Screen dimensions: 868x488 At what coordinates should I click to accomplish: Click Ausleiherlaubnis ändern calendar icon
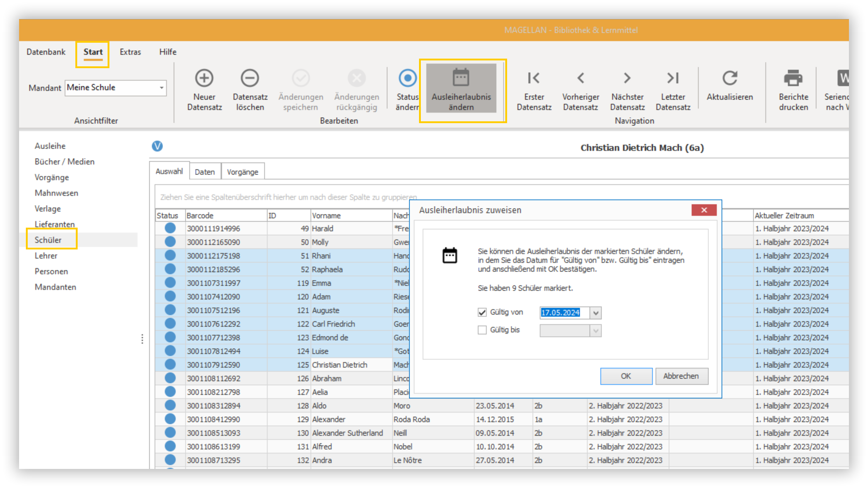click(461, 77)
